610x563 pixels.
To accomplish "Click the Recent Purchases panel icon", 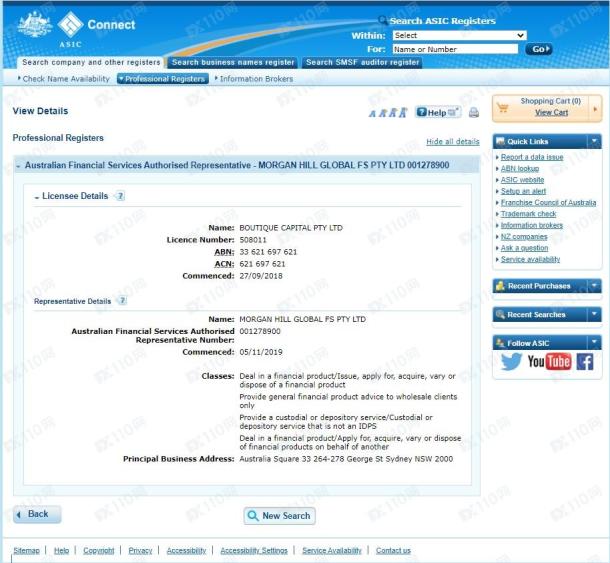I will [x=500, y=286].
